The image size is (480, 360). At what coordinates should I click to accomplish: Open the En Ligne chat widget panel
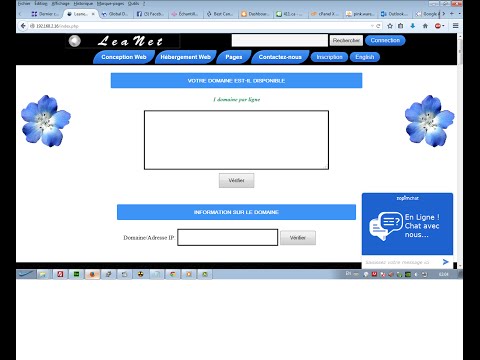[407, 224]
